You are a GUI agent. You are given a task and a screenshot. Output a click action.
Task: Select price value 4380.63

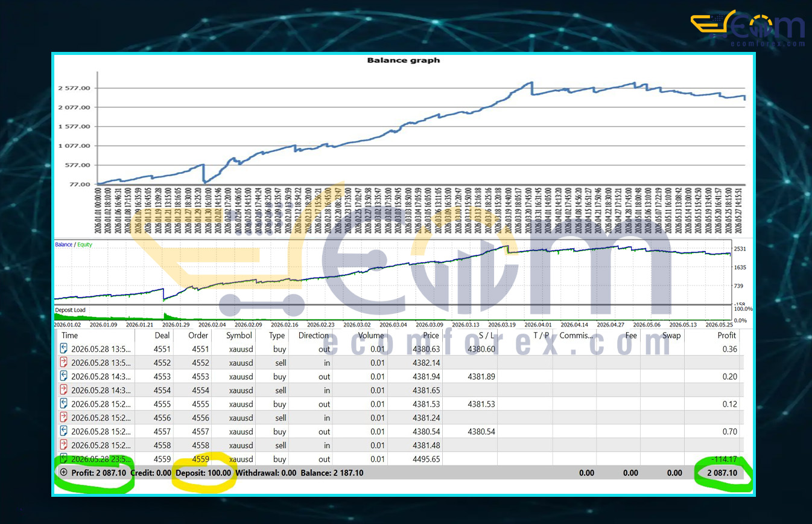[x=426, y=349]
